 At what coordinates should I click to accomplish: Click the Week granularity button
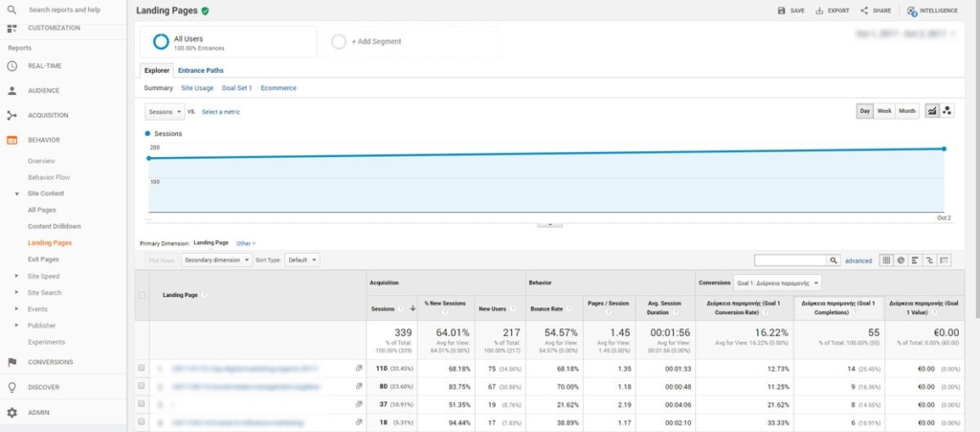[884, 111]
